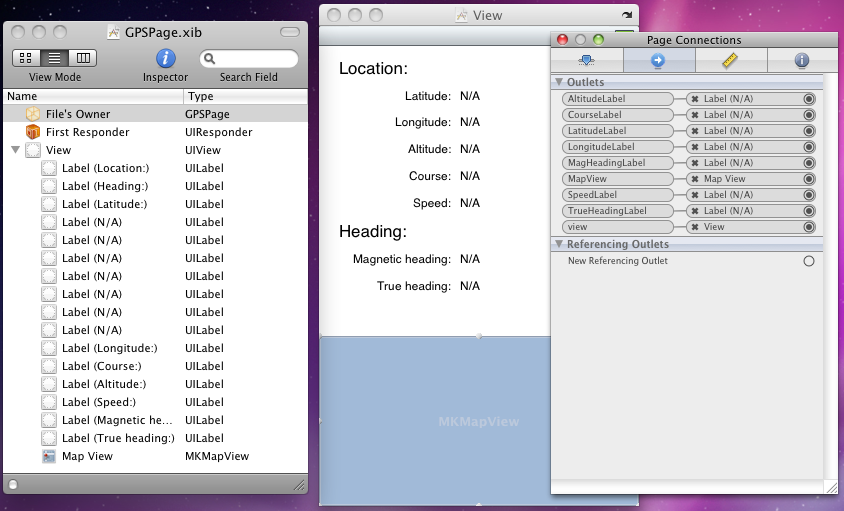Select Label (Altitude:) in the object list
This screenshot has height=511, width=844.
click(156, 384)
